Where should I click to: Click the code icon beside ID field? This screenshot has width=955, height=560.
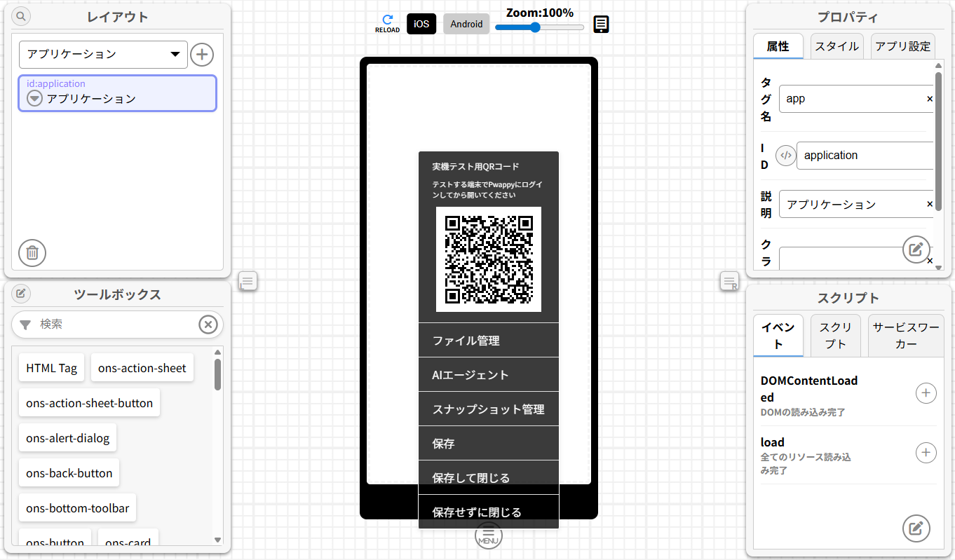786,155
